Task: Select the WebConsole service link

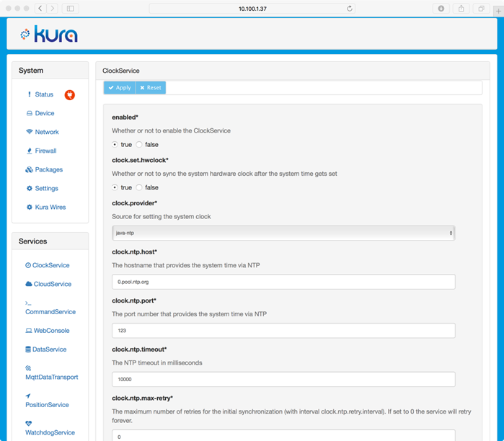Action: coord(51,330)
